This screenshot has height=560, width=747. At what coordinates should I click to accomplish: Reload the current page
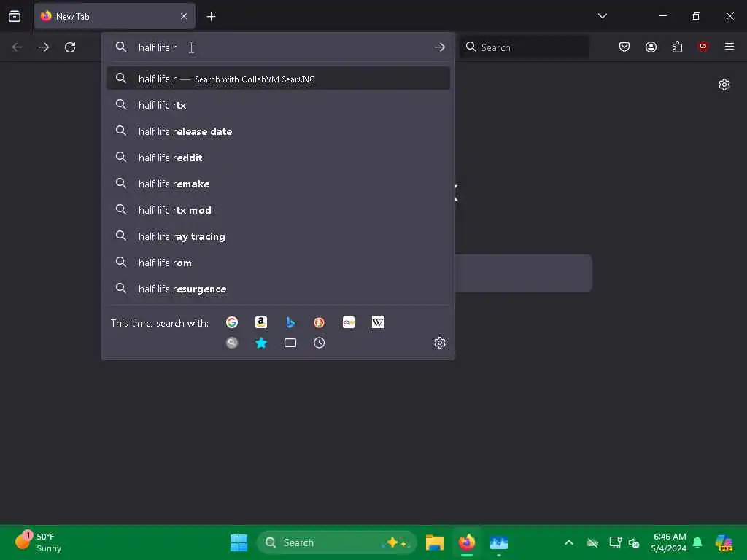click(x=70, y=47)
